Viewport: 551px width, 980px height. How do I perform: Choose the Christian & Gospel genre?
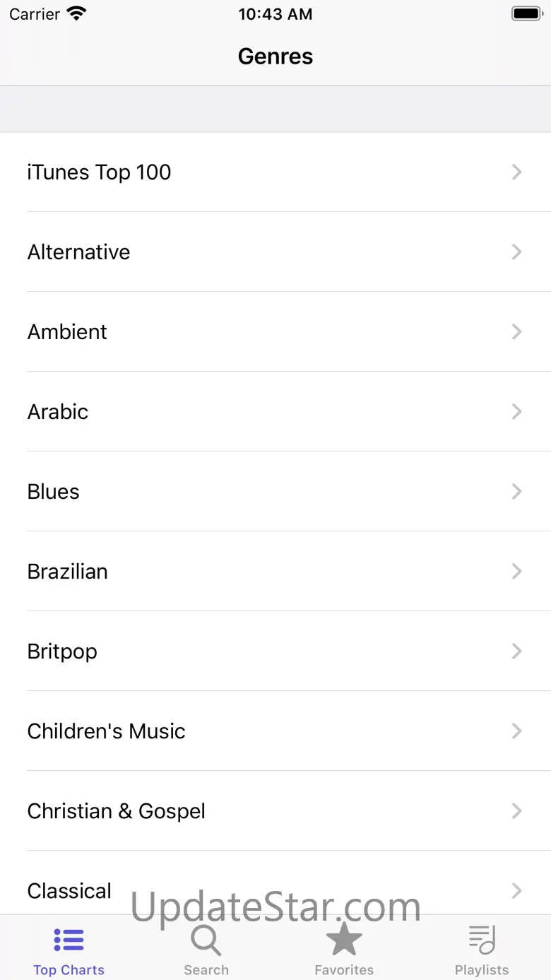coord(116,810)
